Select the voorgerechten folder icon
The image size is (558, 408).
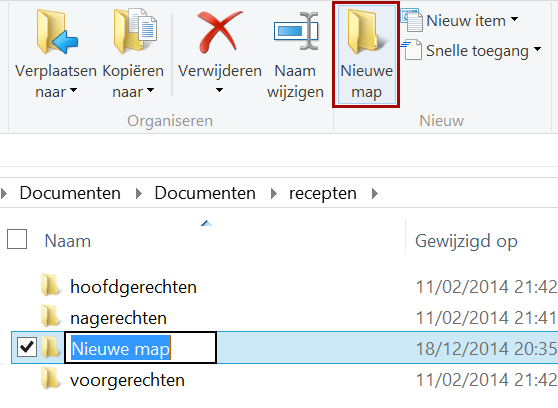point(50,379)
